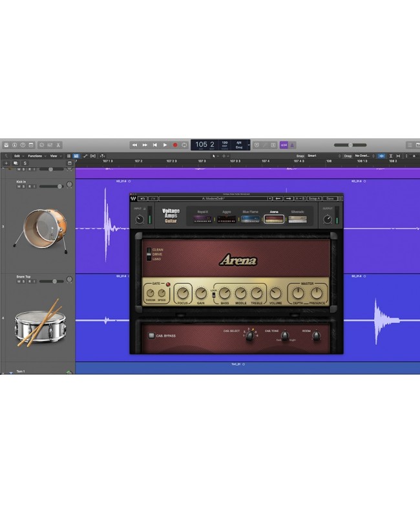
Task: Switch to grid list view icon
Action: pyautogui.click(x=68, y=156)
